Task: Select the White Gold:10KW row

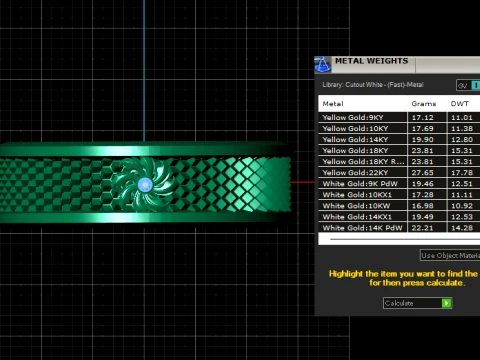Action: [399, 206]
